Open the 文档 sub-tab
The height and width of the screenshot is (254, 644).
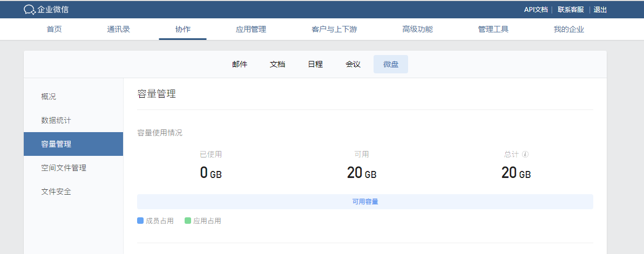(277, 64)
